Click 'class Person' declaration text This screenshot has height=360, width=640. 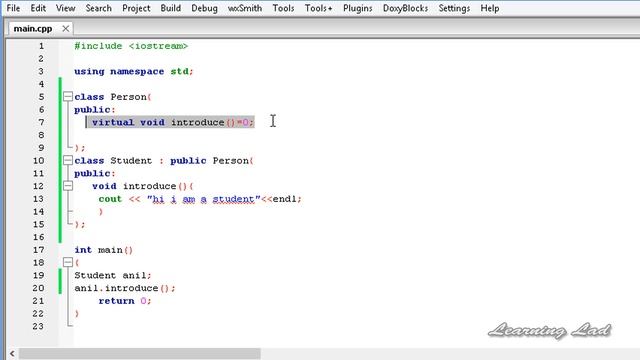[110, 97]
